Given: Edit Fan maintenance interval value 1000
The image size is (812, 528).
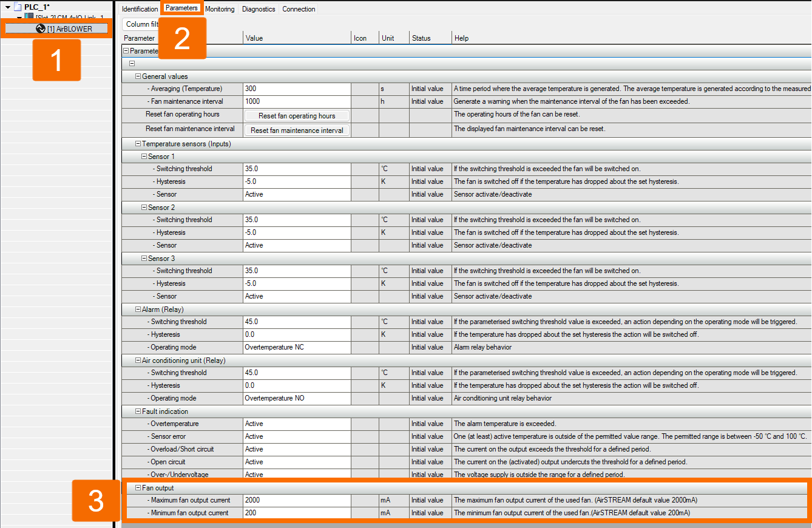Looking at the screenshot, I should click(x=297, y=101).
